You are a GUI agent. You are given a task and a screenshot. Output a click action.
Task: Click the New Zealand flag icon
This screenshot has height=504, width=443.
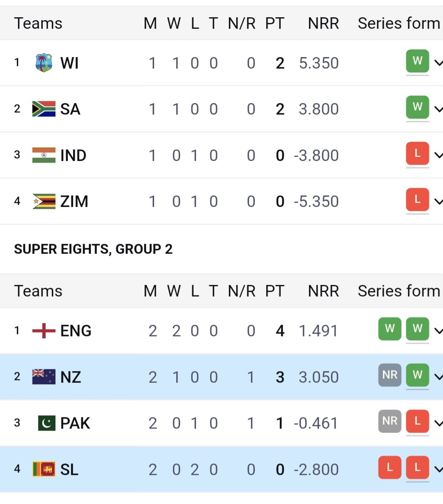point(44,377)
